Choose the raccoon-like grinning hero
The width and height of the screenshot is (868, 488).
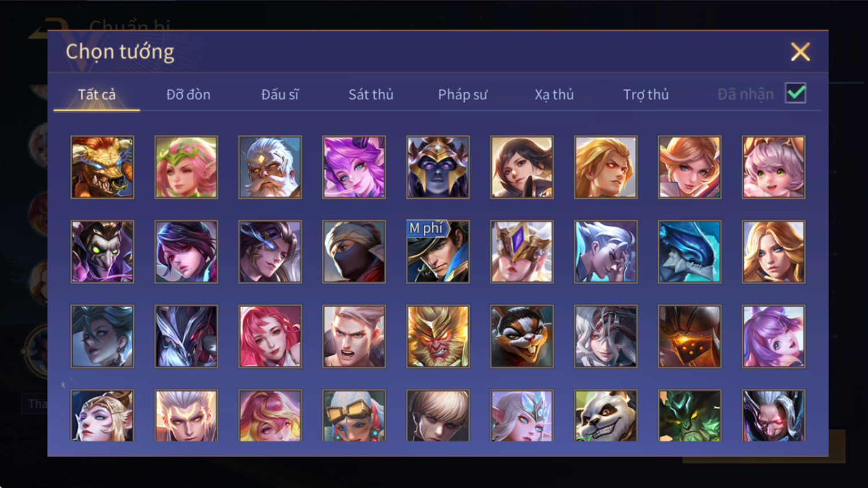[x=522, y=336]
